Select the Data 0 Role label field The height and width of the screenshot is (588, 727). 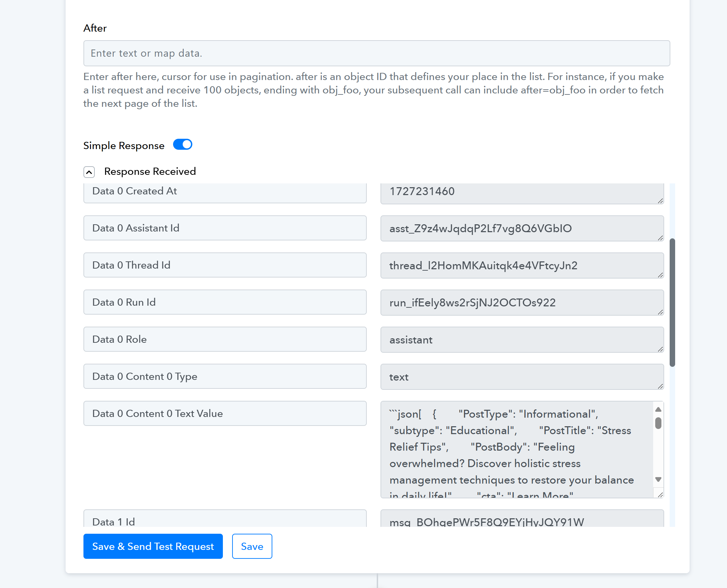coord(225,339)
